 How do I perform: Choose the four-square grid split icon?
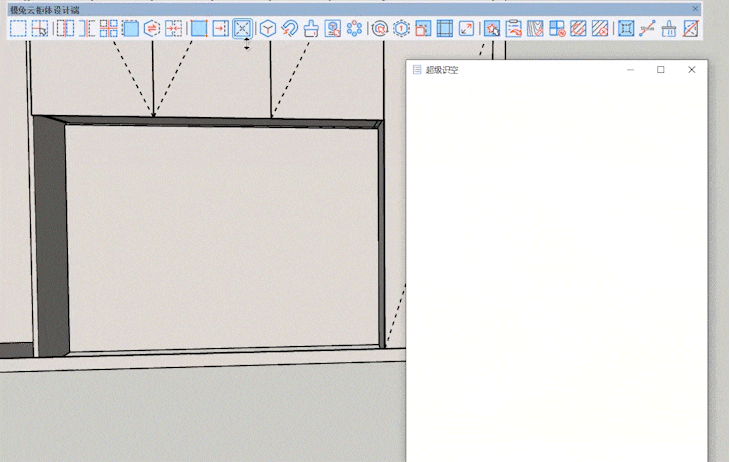click(x=108, y=29)
